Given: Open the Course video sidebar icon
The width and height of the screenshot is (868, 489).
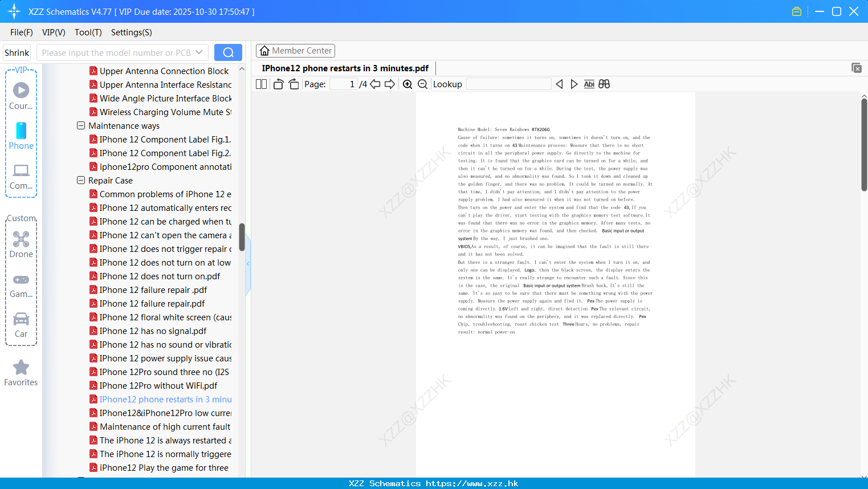Looking at the screenshot, I should [21, 90].
